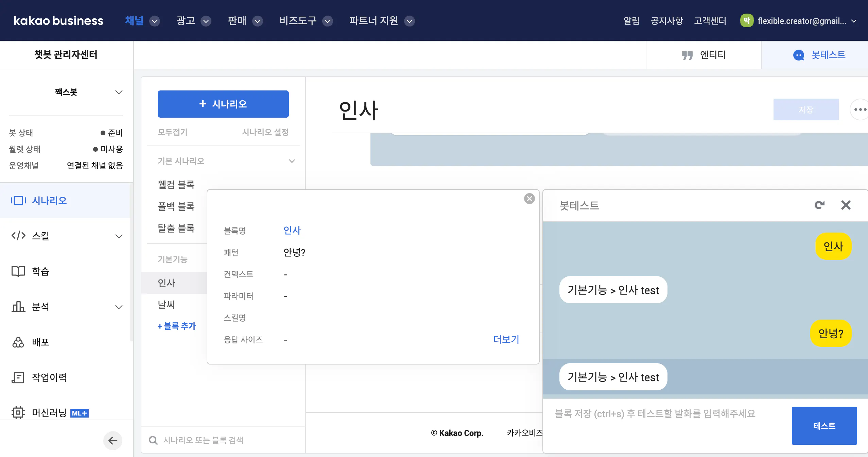Click the 더보기 link in the popup
Screen dimensions: 868x457
[x=506, y=339]
